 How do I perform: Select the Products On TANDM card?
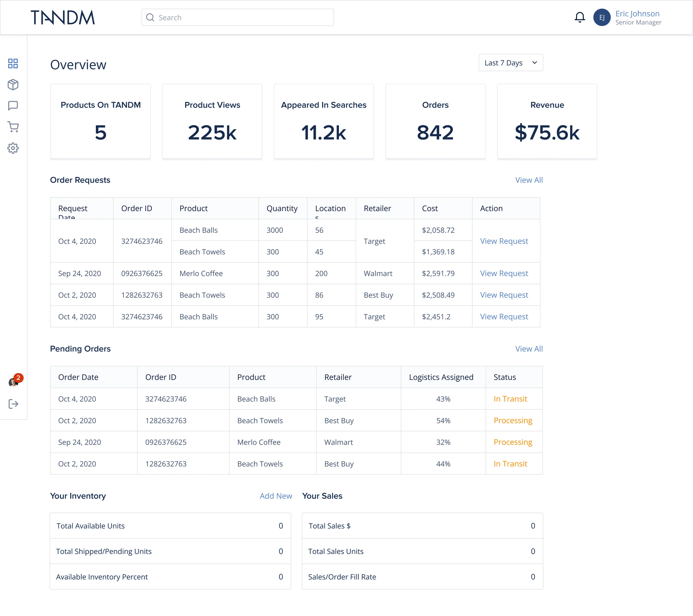coord(100,121)
